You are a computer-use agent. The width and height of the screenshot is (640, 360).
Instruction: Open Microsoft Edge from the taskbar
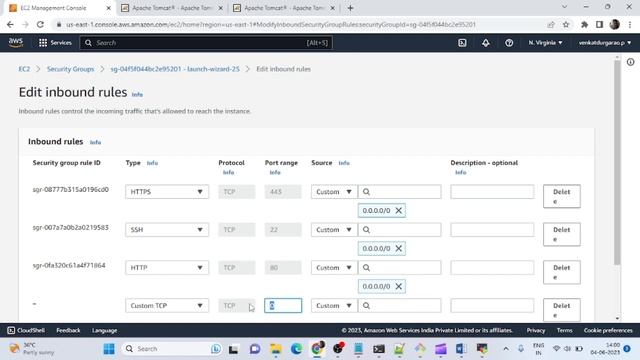(296, 349)
